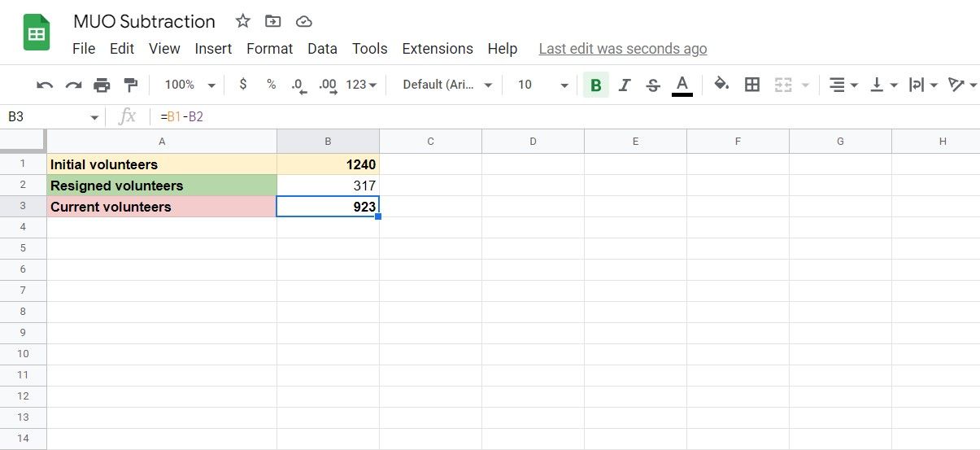The height and width of the screenshot is (450, 980).
Task: Click the fx function icon
Action: (127, 117)
